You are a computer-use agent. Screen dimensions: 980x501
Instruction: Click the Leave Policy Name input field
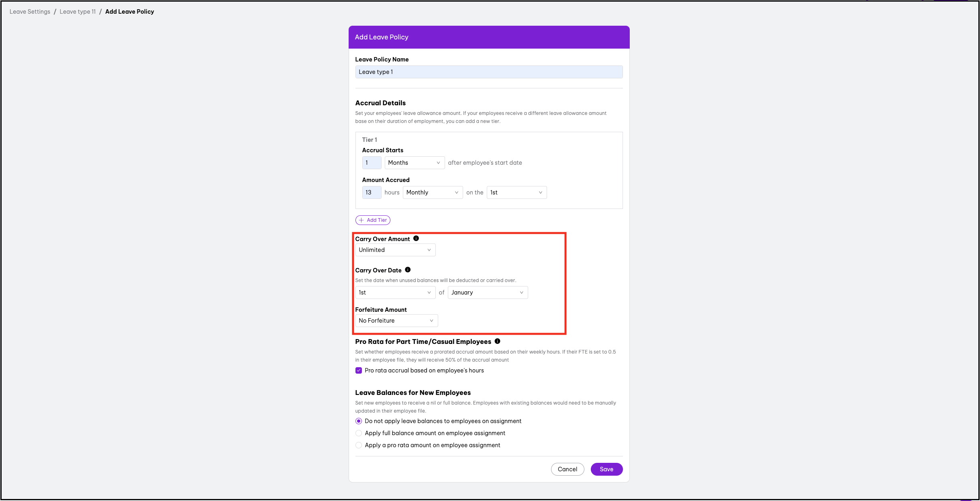[x=488, y=72]
